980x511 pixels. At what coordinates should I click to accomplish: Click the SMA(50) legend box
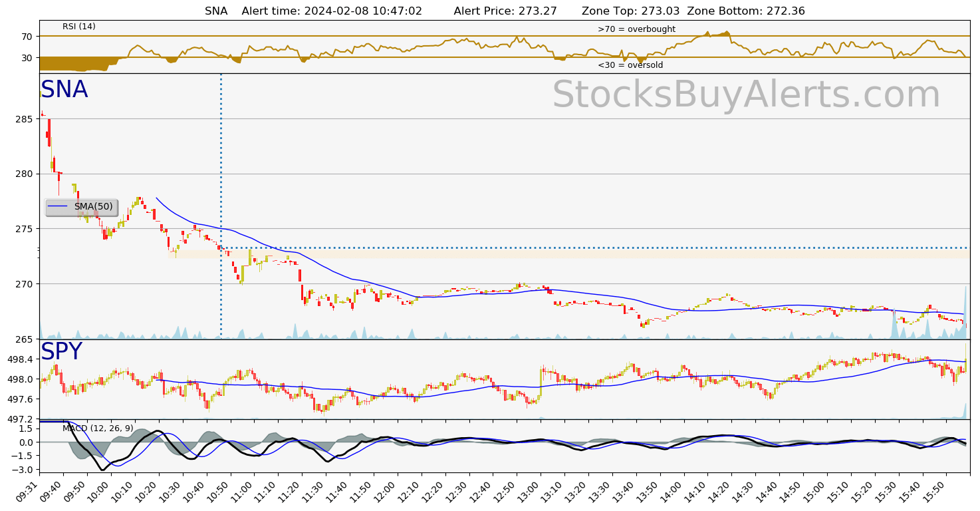click(x=82, y=208)
